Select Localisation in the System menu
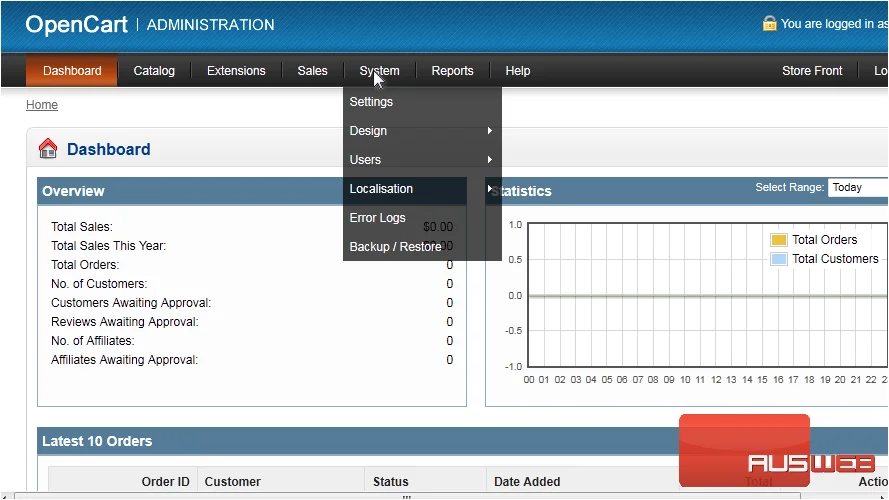Image resolution: width=889 pixels, height=500 pixels. coord(422,189)
